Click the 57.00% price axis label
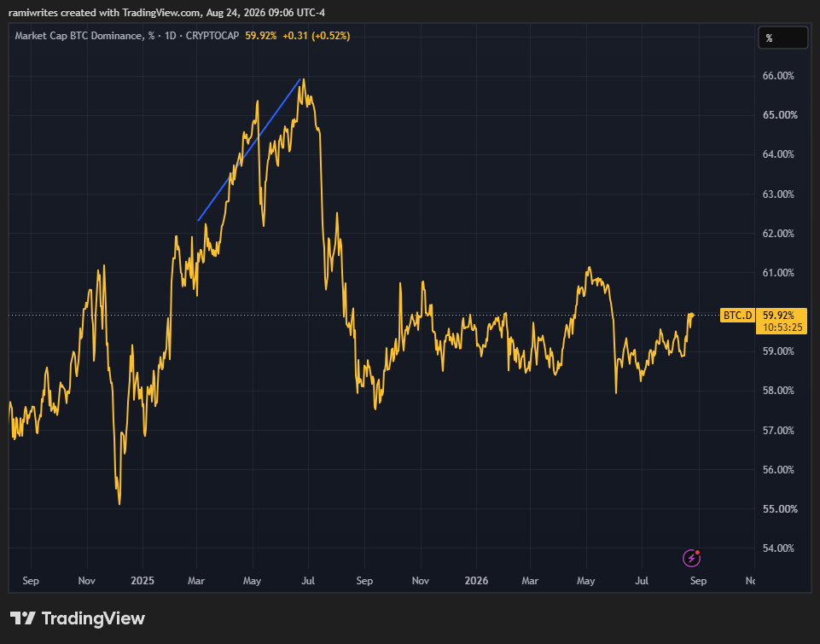This screenshot has height=644, width=820. (778, 430)
